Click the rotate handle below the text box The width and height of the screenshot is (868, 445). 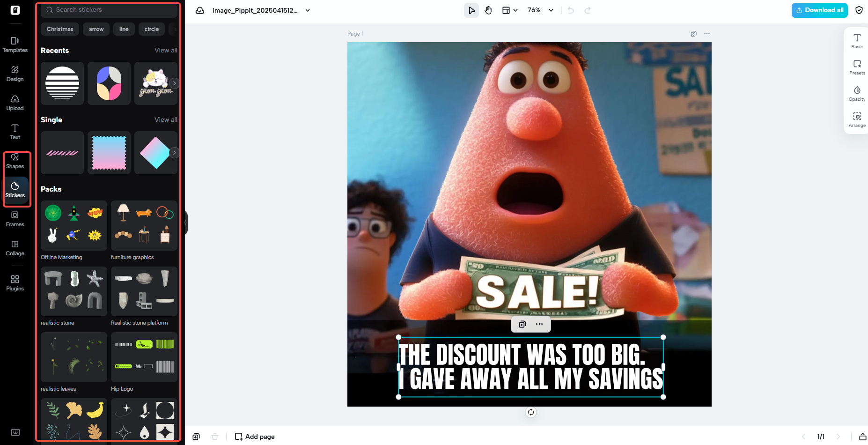531,412
